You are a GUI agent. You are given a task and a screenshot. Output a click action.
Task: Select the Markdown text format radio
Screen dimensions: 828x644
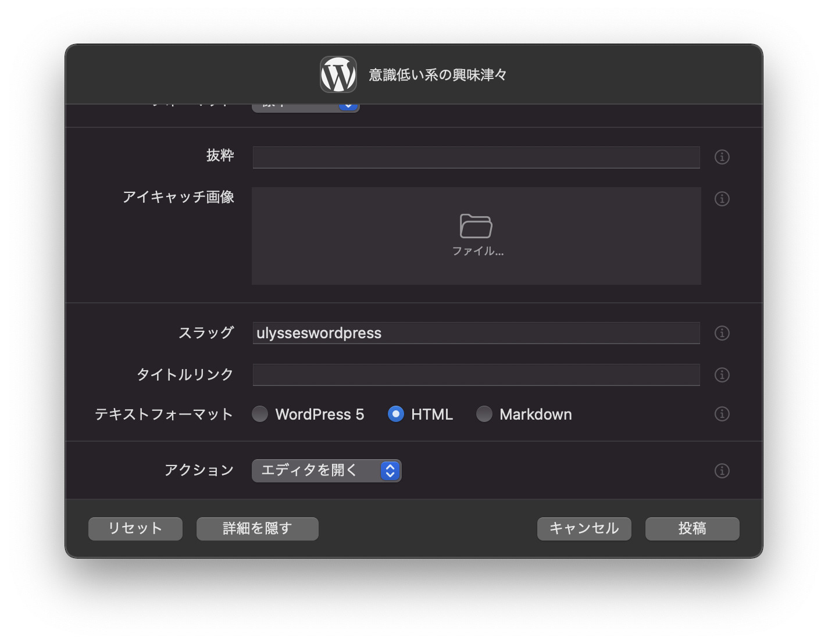coord(484,414)
